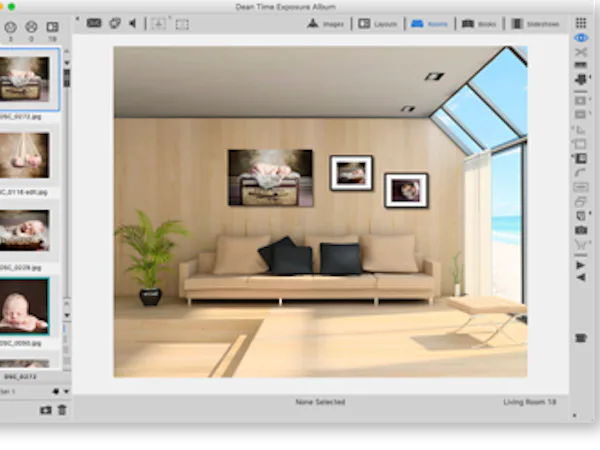Click the Living Room label in status bar

530,402
